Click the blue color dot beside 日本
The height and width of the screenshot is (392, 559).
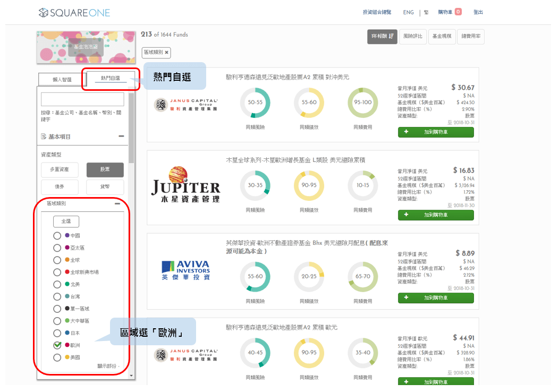pyautogui.click(x=67, y=333)
